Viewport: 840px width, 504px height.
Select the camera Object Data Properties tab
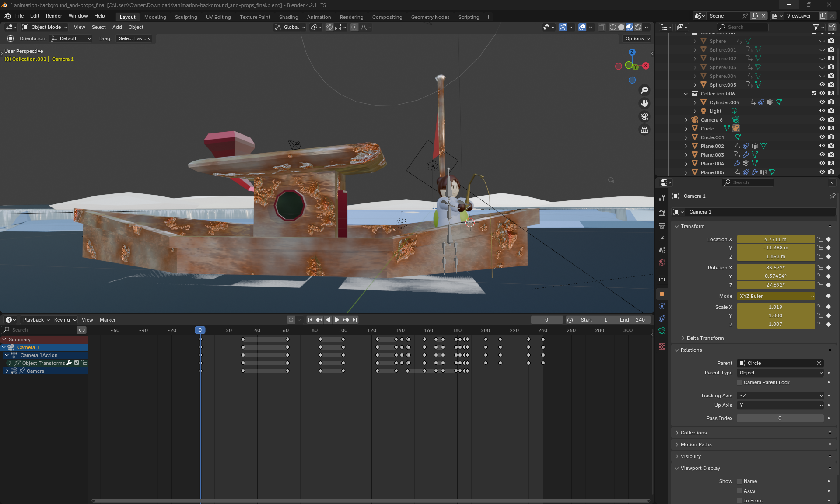[662, 331]
